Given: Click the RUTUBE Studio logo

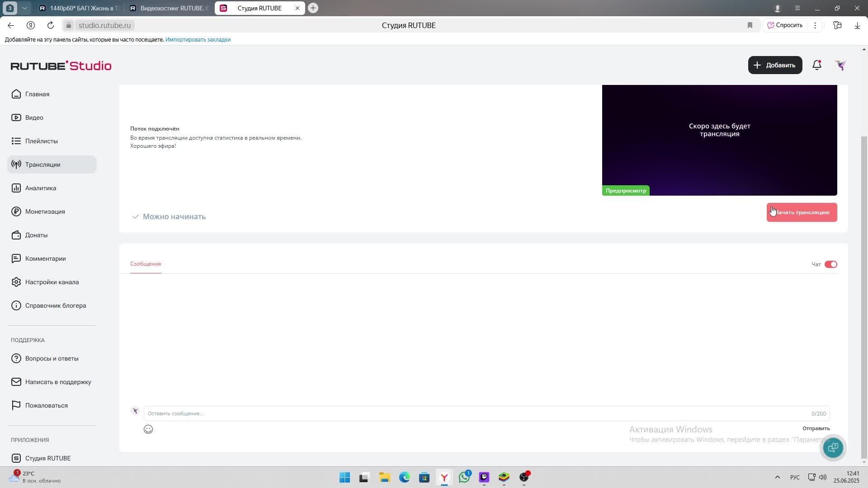Looking at the screenshot, I should click(x=61, y=66).
